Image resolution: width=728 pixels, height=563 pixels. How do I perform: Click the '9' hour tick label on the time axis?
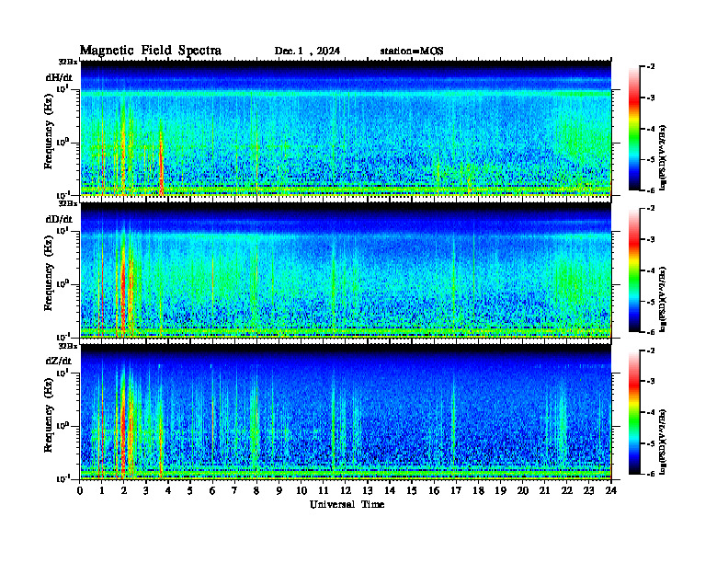coord(279,491)
